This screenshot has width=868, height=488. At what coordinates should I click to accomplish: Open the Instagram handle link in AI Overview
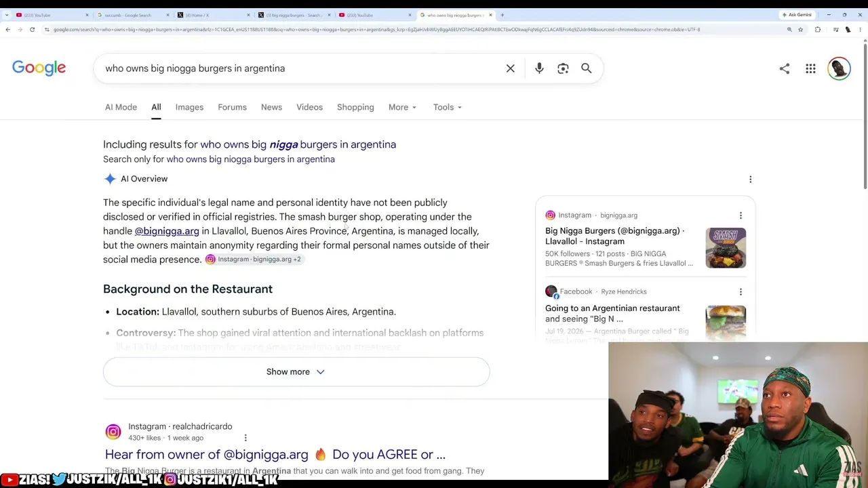[167, 231]
